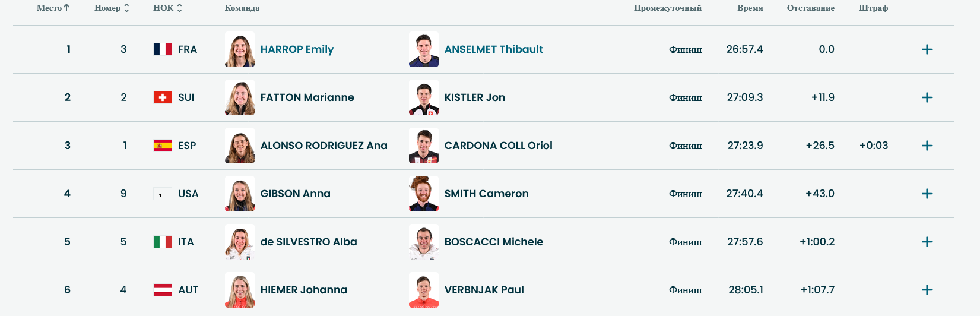The image size is (980, 316).
Task: Click SMITH Cameron's photo thumbnail
Action: pos(424,194)
